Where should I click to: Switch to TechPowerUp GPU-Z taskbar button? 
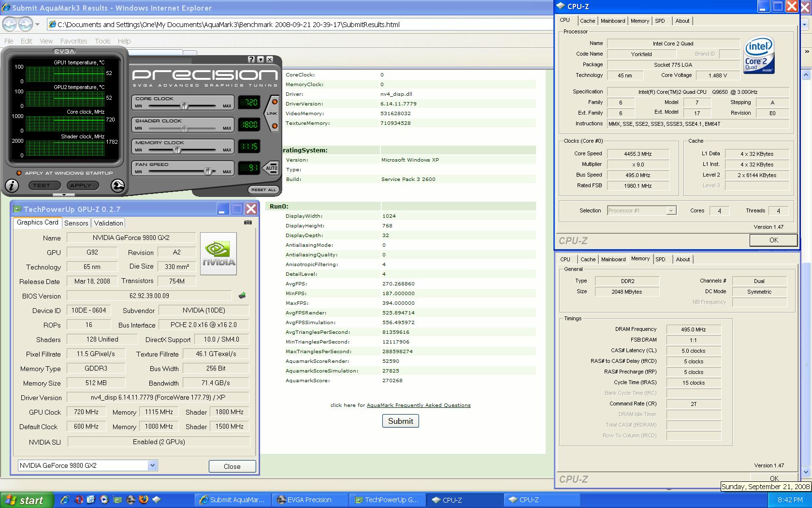(388, 500)
